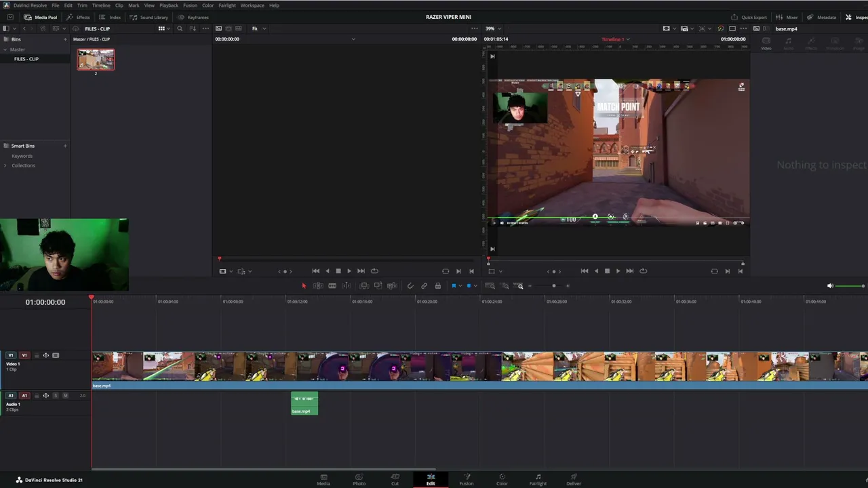
Task: Open source clip name dropdown chevron
Action: [353, 39]
